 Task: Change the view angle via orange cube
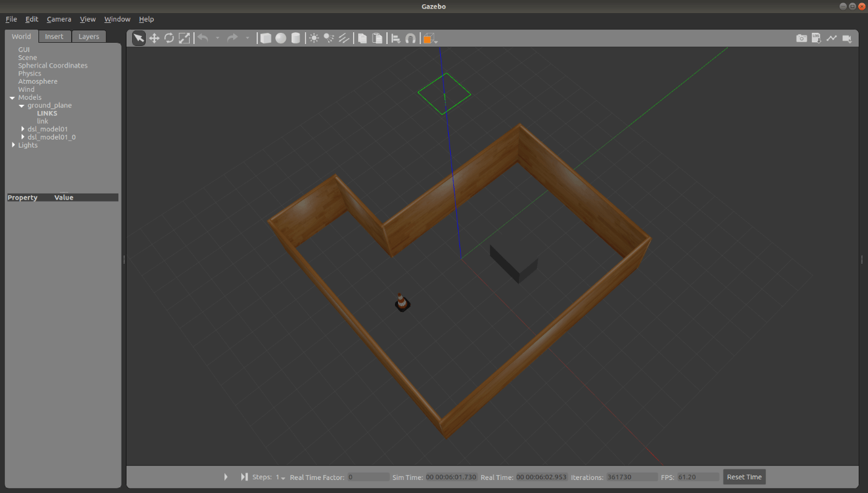point(430,38)
